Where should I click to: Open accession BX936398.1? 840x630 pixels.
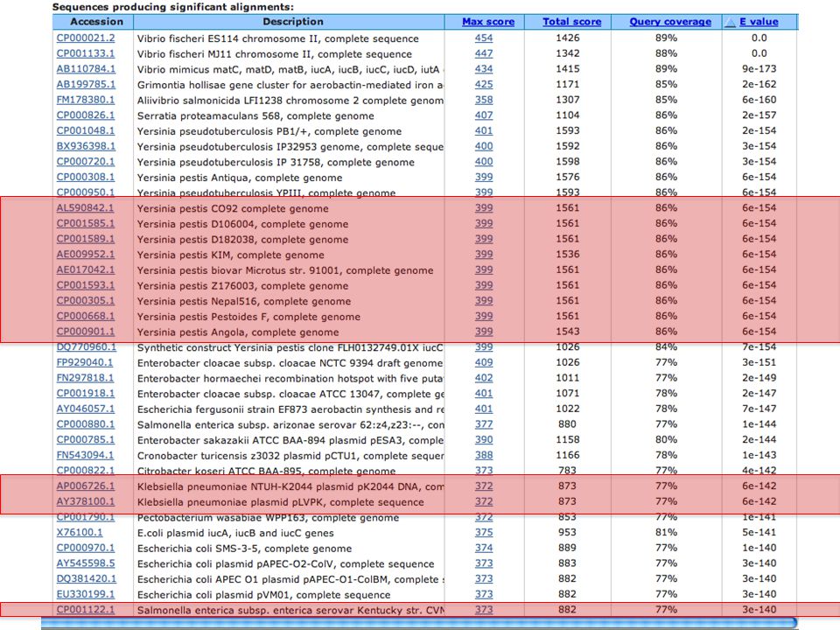(86, 146)
